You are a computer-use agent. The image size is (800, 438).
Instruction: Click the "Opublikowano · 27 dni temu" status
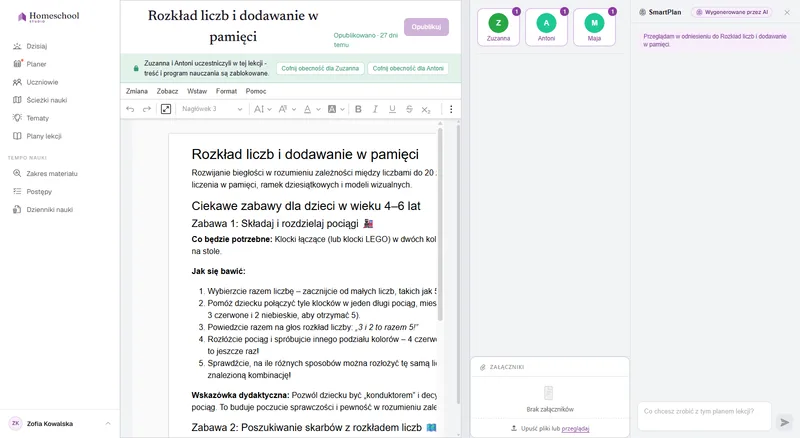coord(366,40)
